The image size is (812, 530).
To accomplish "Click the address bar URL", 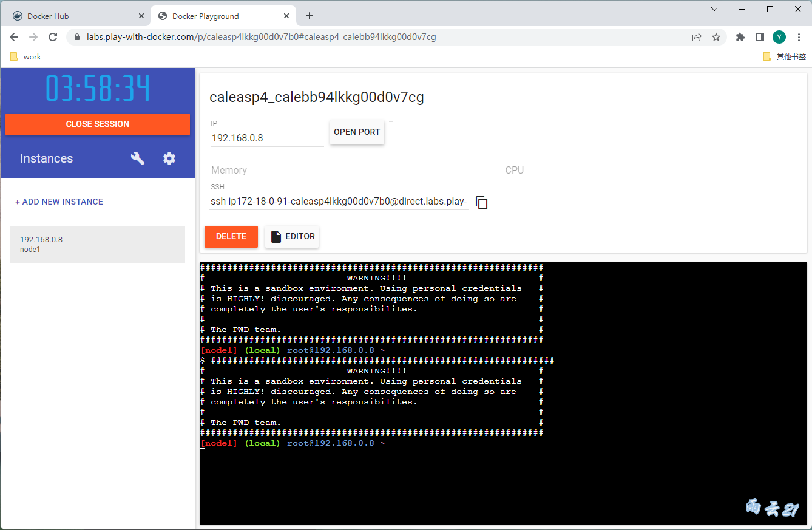I will click(x=261, y=37).
